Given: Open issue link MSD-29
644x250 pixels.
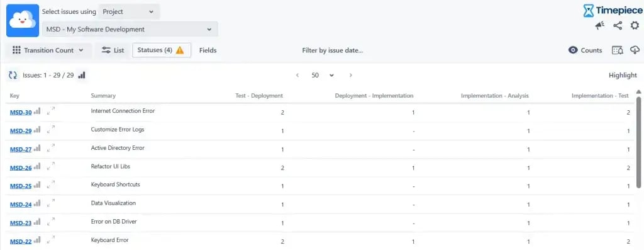Looking at the screenshot, I should [21, 131].
